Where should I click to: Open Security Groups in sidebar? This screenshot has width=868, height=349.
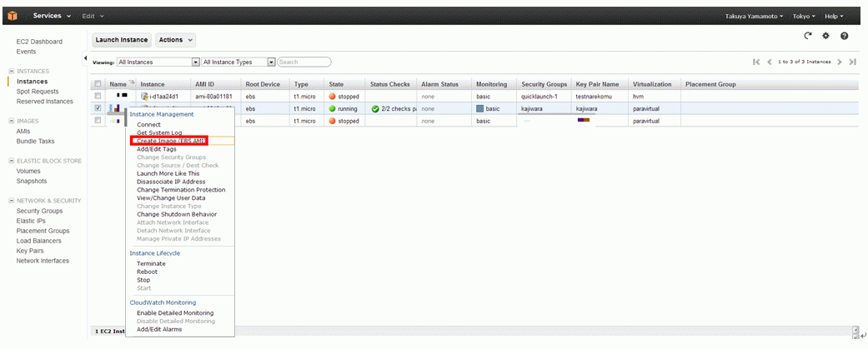[x=39, y=211]
